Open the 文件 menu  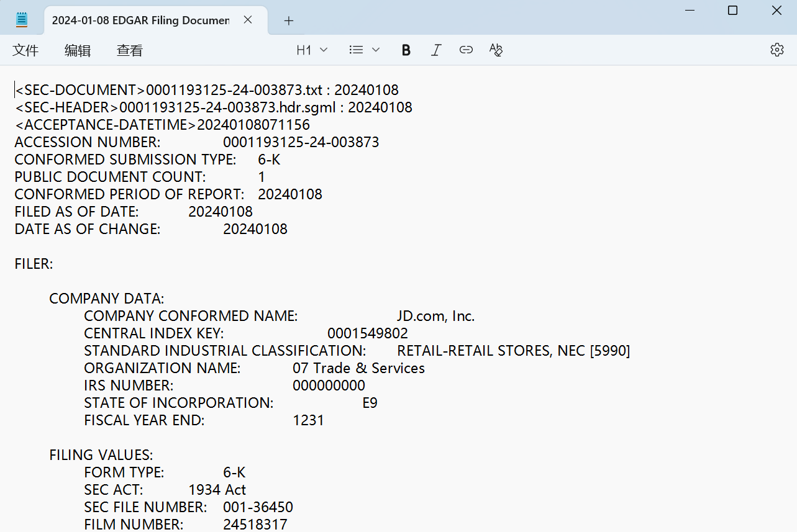[x=25, y=50]
